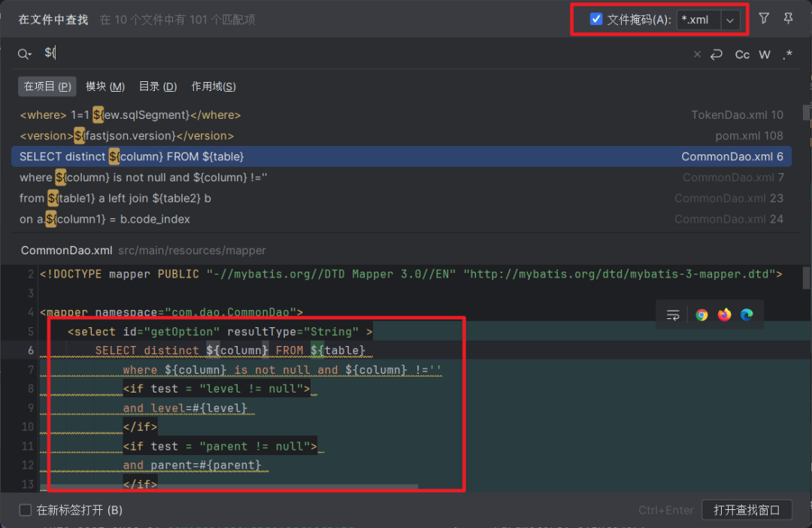Click the mapper namespace code line
The width and height of the screenshot is (812, 528).
coord(171,312)
